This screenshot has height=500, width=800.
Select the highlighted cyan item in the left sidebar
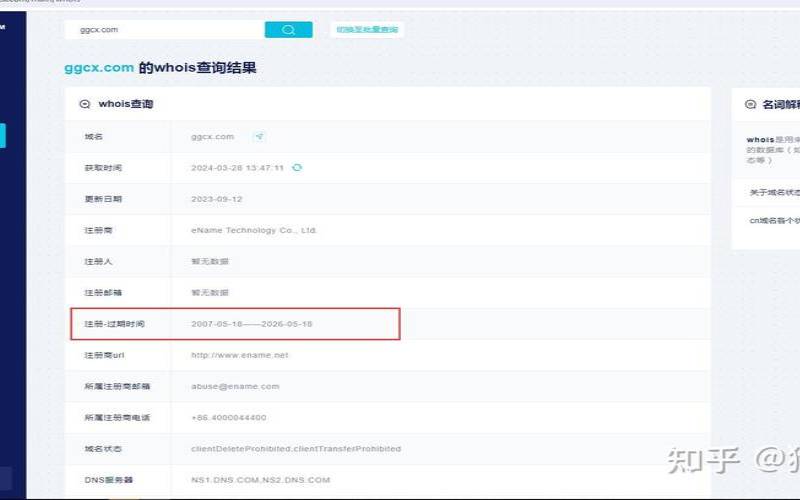pyautogui.click(x=3, y=136)
